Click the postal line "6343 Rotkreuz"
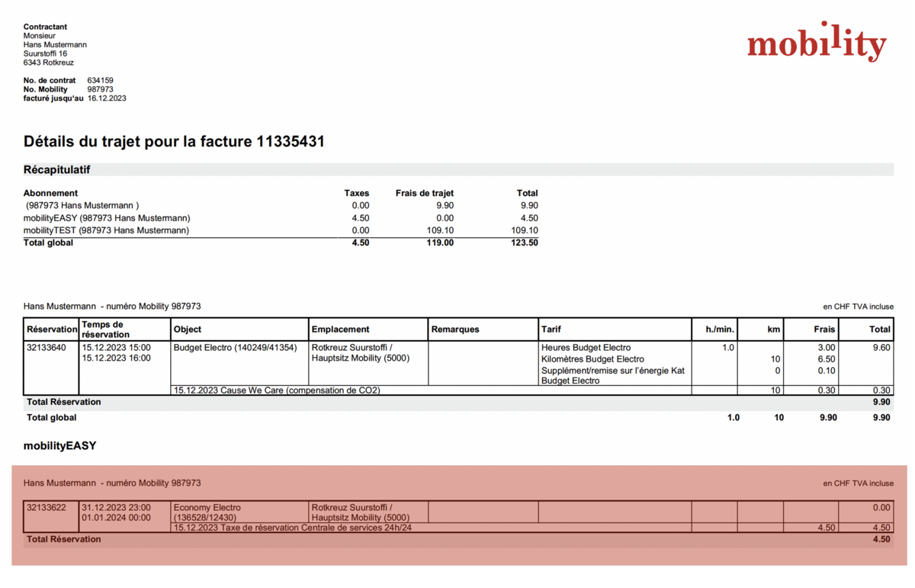Viewport: 915px width, 588px height. [49, 63]
